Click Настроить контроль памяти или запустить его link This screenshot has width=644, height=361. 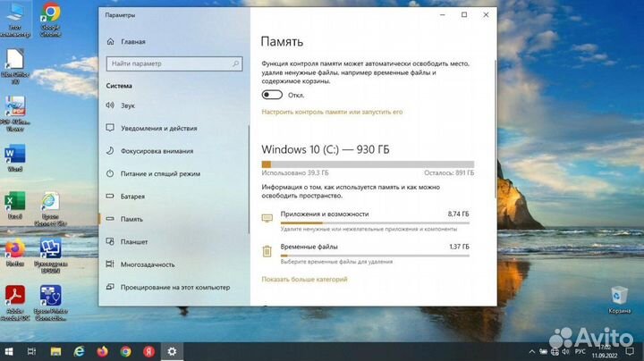tap(332, 112)
